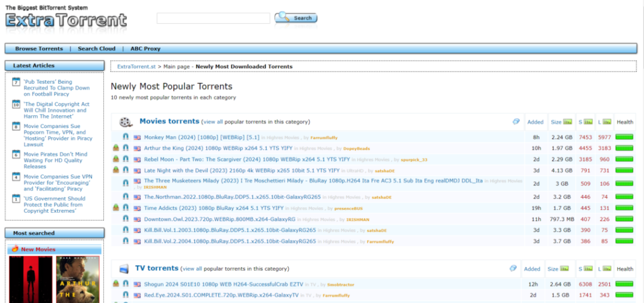Image resolution: width=644 pixels, height=303 pixels.
Task: Open the TV torrents category heading link
Action: pyautogui.click(x=157, y=268)
